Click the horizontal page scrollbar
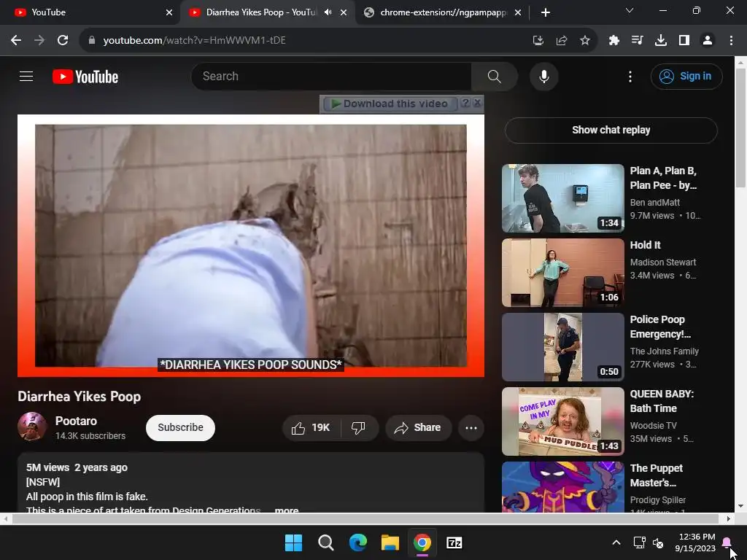Image resolution: width=747 pixels, height=560 pixels. coord(365,518)
